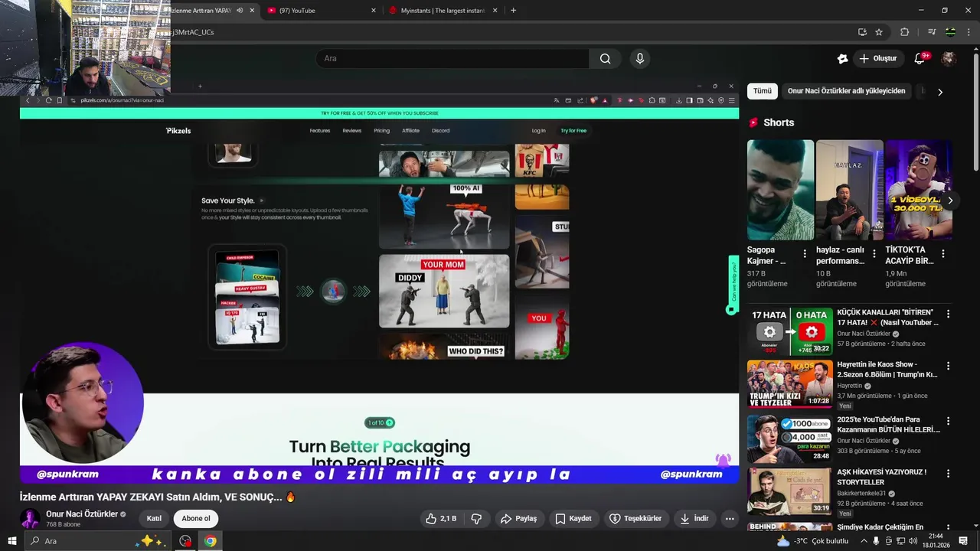The height and width of the screenshot is (551, 980).
Task: Open options for Hayrettin ile Kaos Show video
Action: (948, 366)
